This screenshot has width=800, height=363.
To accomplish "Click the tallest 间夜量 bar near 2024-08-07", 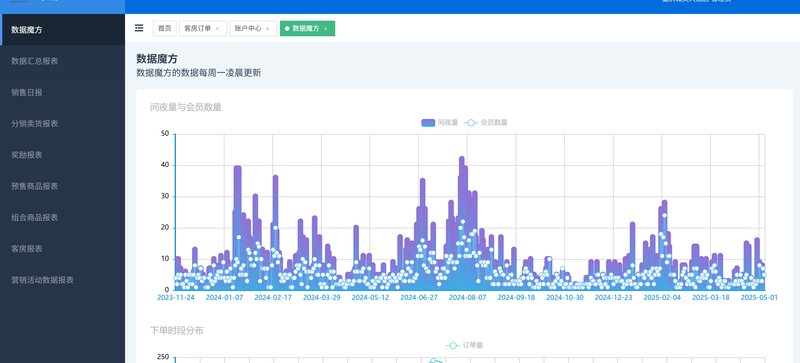I will 462,223.
